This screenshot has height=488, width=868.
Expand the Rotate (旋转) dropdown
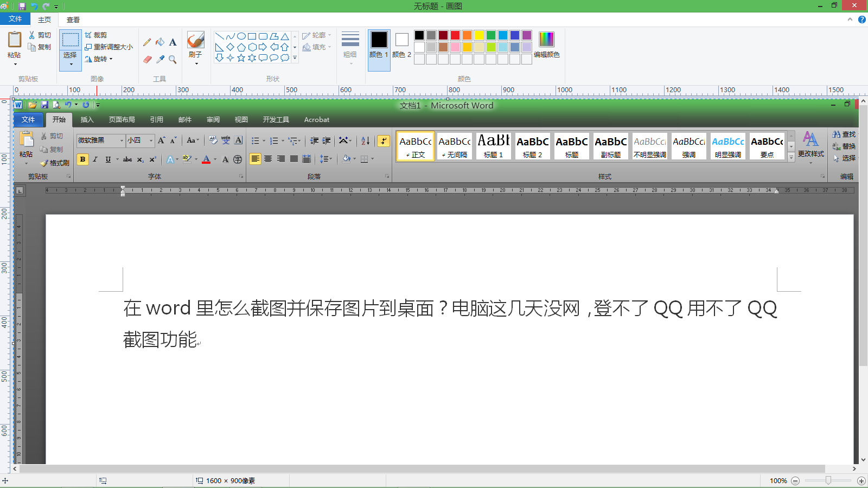click(99, 59)
